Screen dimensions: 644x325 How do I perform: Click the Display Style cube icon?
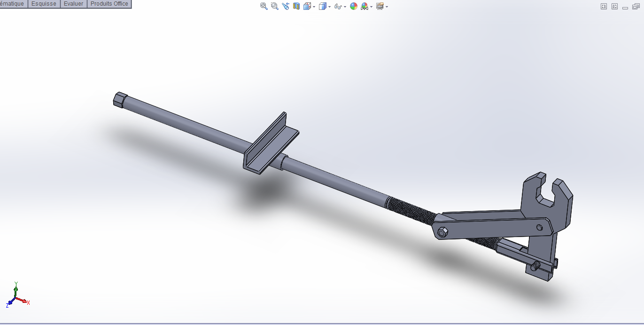click(x=322, y=6)
